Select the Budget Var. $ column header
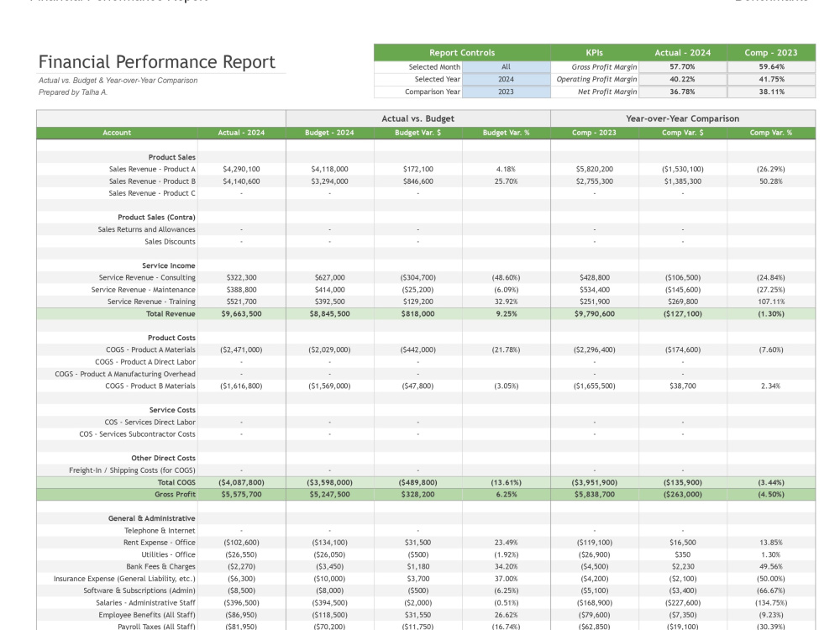The image size is (840, 630). [417, 133]
